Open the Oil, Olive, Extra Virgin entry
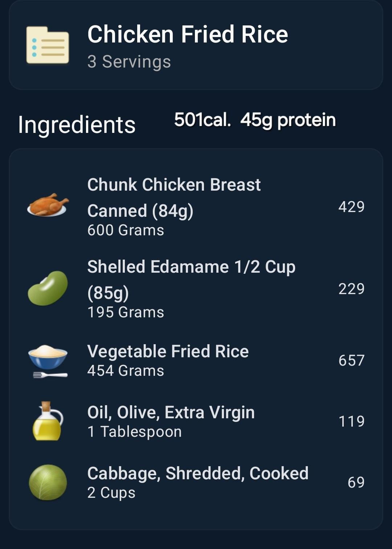This screenshot has height=549, width=392. pos(196,422)
